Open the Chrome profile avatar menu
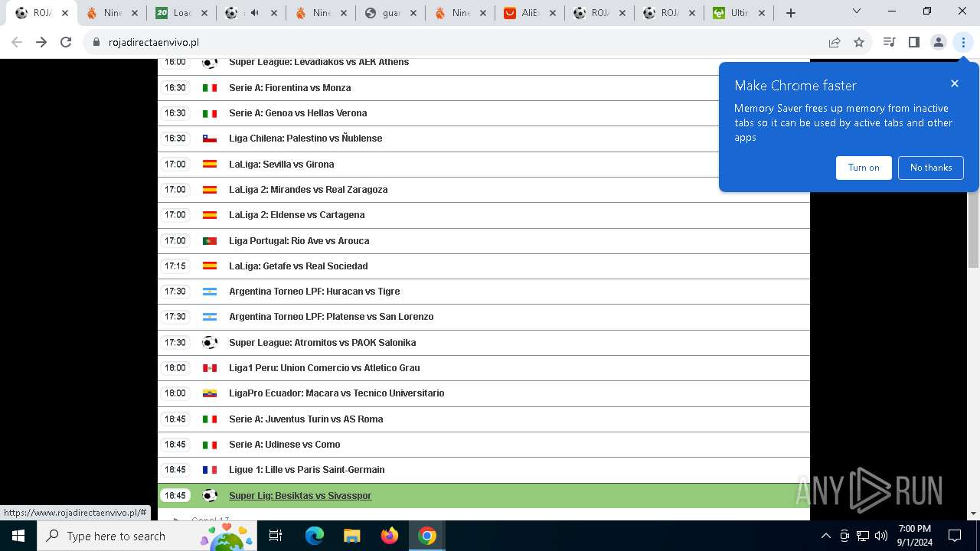Viewport: 980px width, 551px height. tap(939, 42)
